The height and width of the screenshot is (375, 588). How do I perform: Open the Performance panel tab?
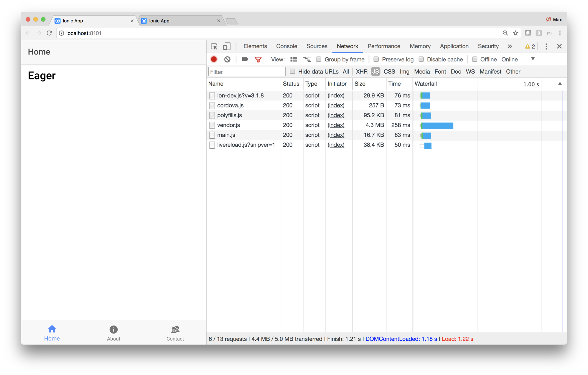click(x=383, y=46)
